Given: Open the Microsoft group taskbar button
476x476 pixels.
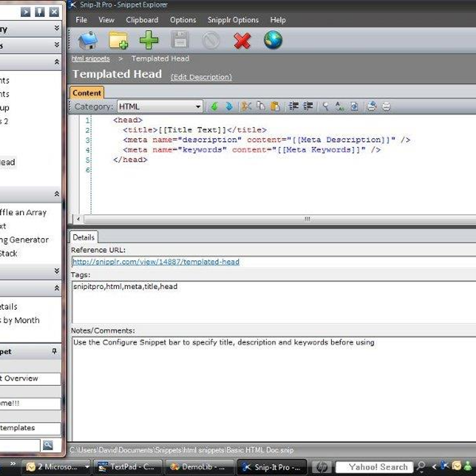Looking at the screenshot, I should pos(56,467).
